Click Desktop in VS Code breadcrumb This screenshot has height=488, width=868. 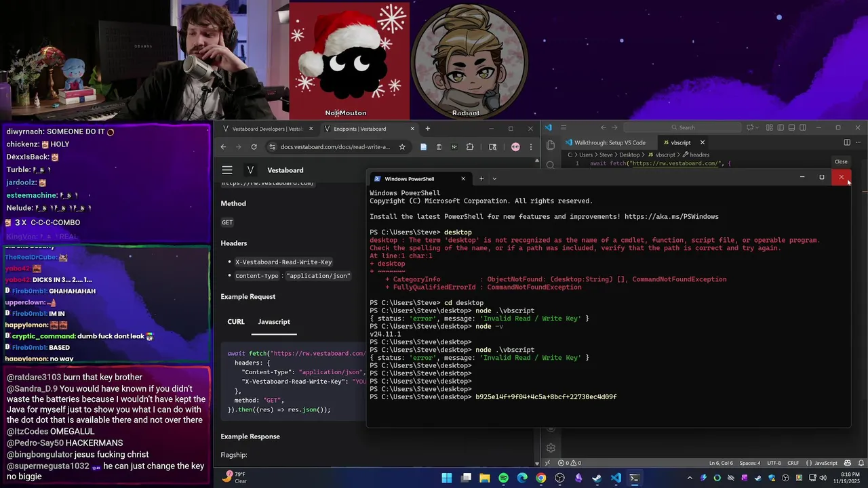[629, 155]
